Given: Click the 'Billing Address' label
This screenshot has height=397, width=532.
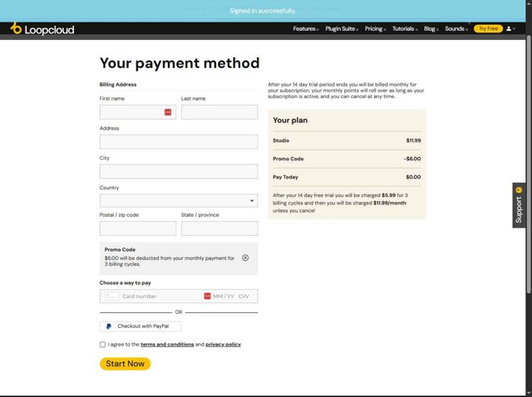Looking at the screenshot, I should (x=118, y=85).
